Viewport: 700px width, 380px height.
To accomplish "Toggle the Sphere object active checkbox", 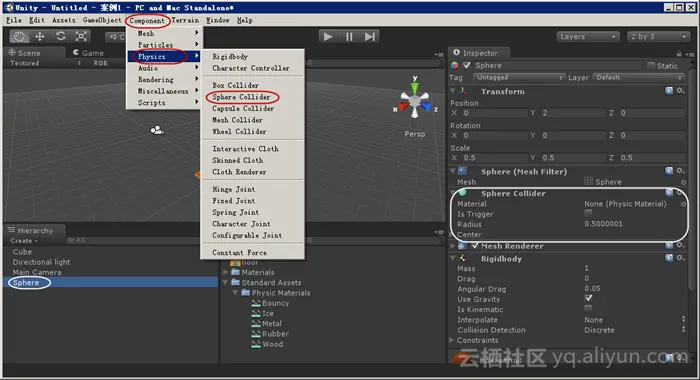I will pos(467,66).
